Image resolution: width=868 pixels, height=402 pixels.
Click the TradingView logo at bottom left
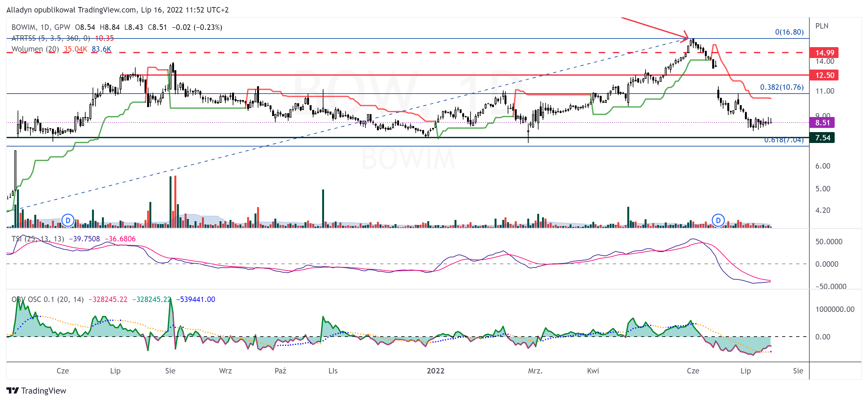click(37, 390)
